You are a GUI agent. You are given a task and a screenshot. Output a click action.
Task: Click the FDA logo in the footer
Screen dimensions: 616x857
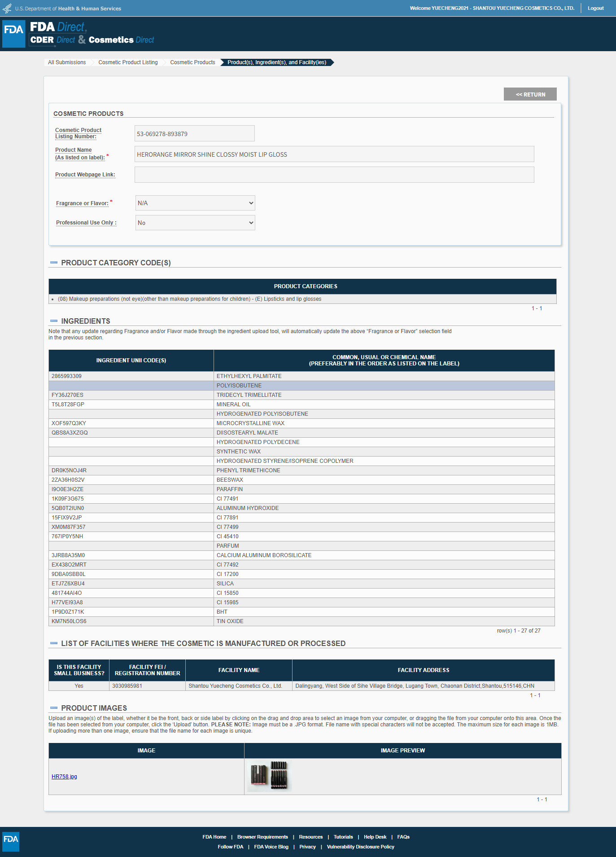pyautogui.click(x=11, y=839)
